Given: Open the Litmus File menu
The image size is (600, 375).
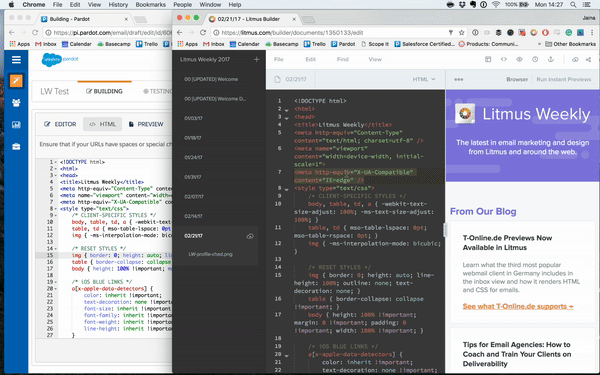Looking at the screenshot, I should coord(279,59).
